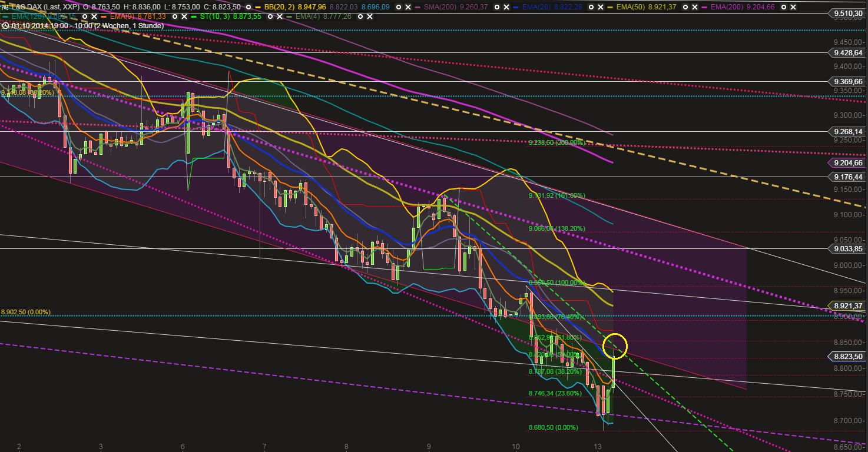Click the 'SMA(200)' indicator label
Image resolution: width=868 pixels, height=452 pixels.
click(440, 7)
